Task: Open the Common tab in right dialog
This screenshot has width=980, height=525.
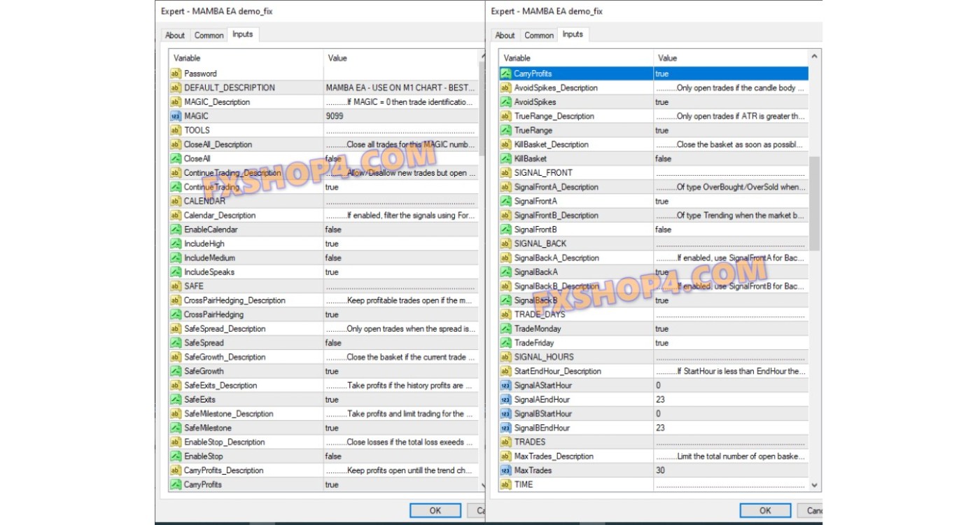Action: coord(539,35)
